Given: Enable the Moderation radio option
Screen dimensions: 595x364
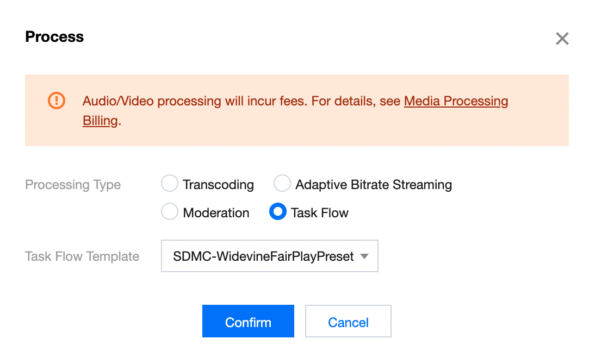Looking at the screenshot, I should tap(170, 212).
